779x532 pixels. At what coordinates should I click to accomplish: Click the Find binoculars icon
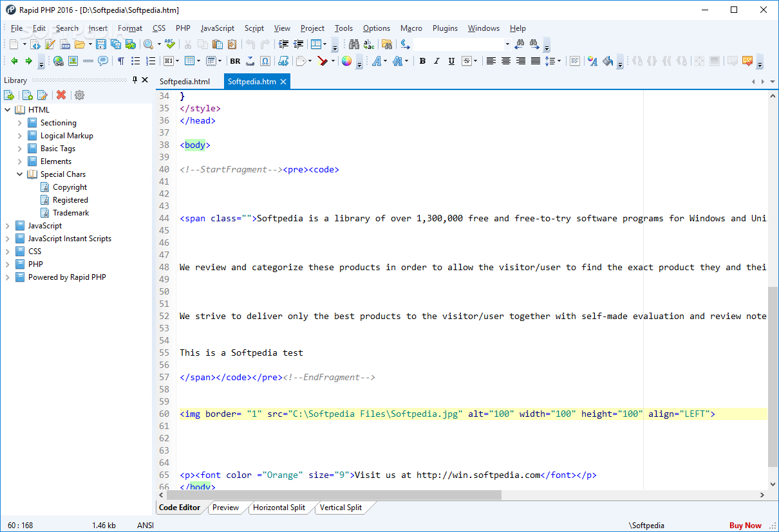point(354,44)
